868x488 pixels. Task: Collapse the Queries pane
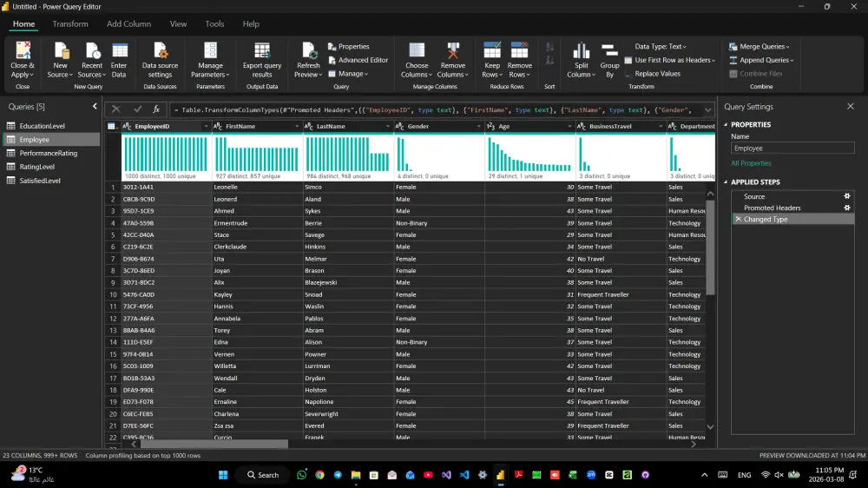(x=95, y=106)
